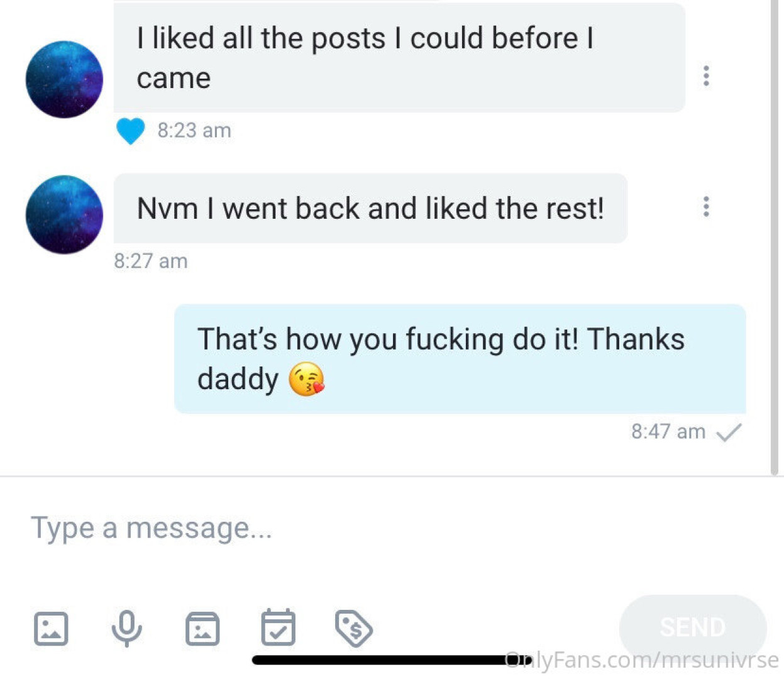Focus the 'Type a message...' field
This screenshot has width=784, height=679.
pyautogui.click(x=390, y=528)
